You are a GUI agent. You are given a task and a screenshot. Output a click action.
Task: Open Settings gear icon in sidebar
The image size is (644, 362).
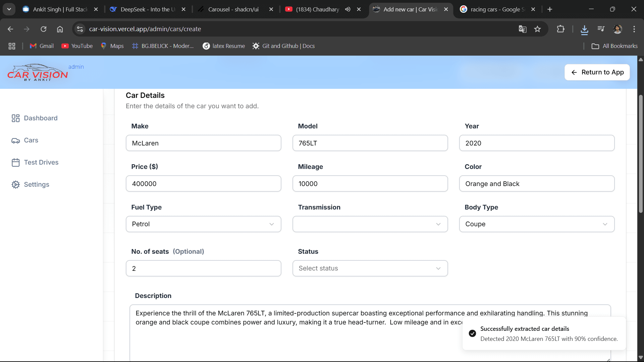tap(15, 185)
